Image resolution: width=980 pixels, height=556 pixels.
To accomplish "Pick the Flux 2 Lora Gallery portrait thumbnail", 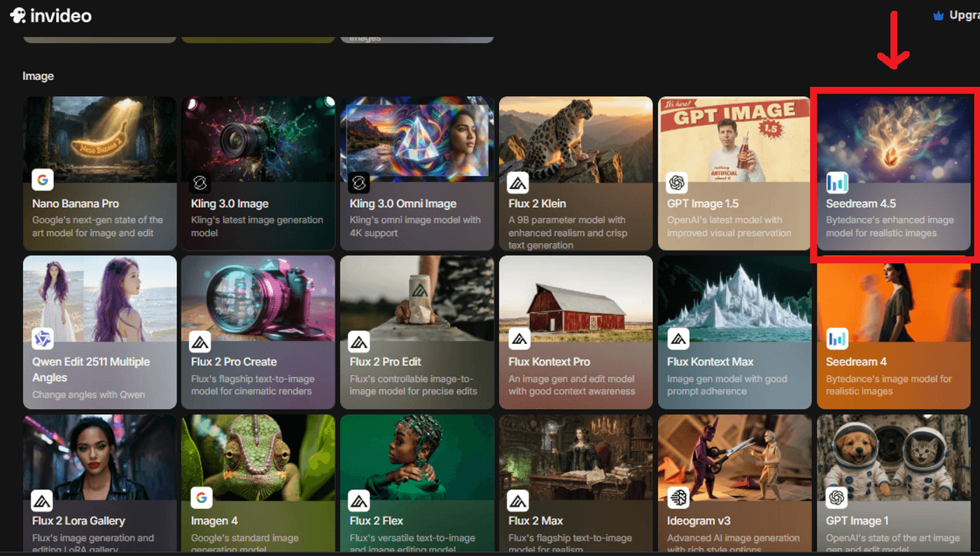I will coord(99,455).
